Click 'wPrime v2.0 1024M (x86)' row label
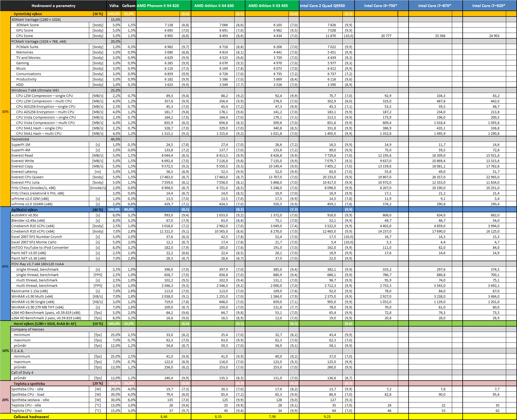517x420 pixels. point(32,204)
